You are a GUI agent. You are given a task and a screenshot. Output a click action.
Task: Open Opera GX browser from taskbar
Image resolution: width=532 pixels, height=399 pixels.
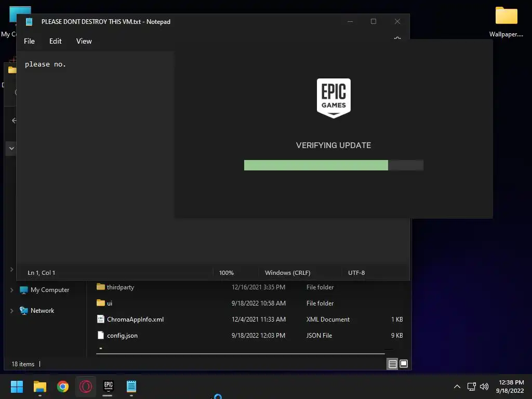86,387
